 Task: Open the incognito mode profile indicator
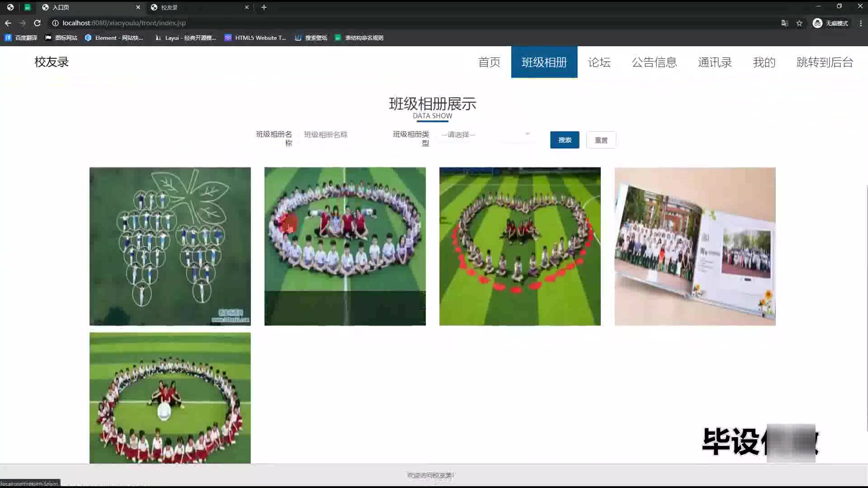coord(830,23)
